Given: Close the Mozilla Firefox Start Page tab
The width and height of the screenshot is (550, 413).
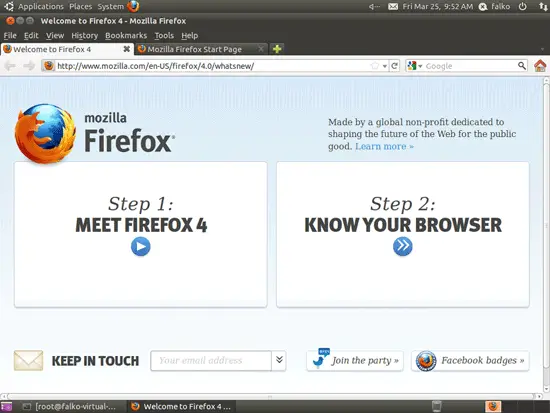Looking at the screenshot, I should click(261, 49).
